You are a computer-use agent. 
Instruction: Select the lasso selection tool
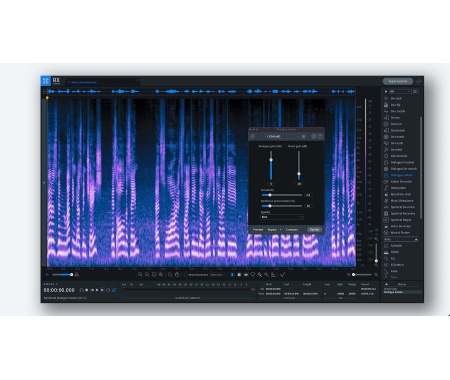253,275
